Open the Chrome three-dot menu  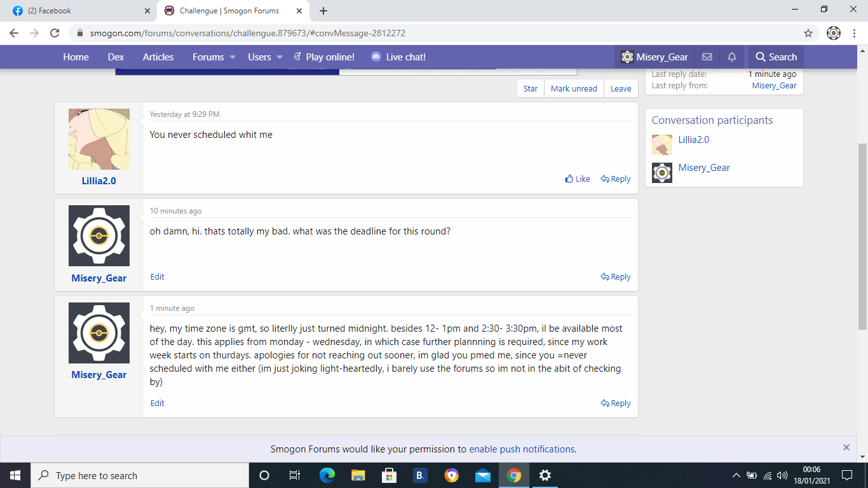[853, 33]
